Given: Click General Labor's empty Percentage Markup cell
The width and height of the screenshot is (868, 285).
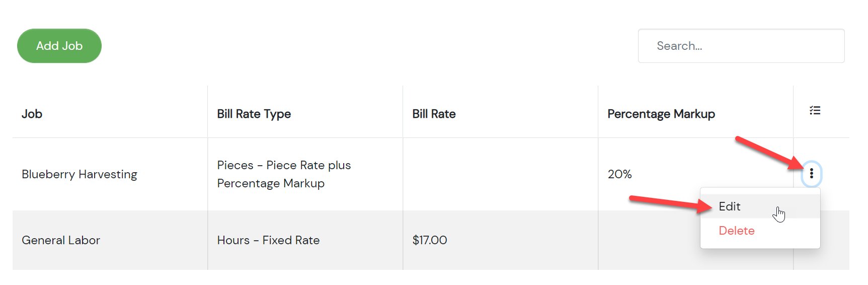Looking at the screenshot, I should pos(649,240).
